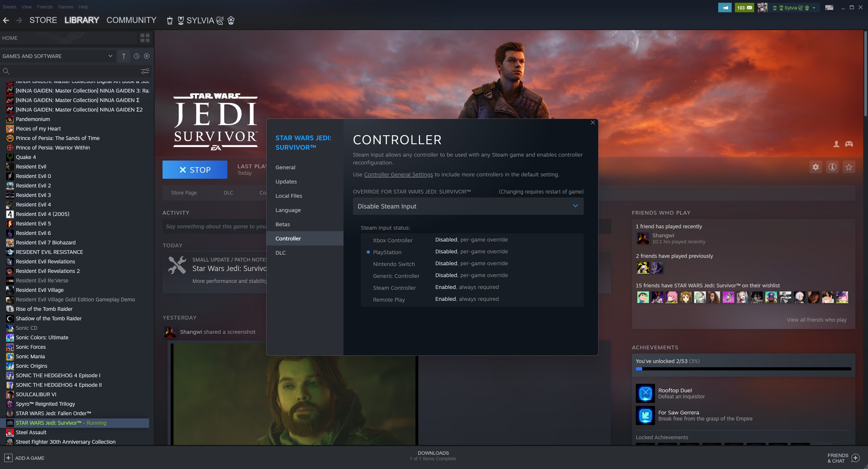Expand the Disable Steam Input override dropdown
The width and height of the screenshot is (868, 469).
coord(468,206)
